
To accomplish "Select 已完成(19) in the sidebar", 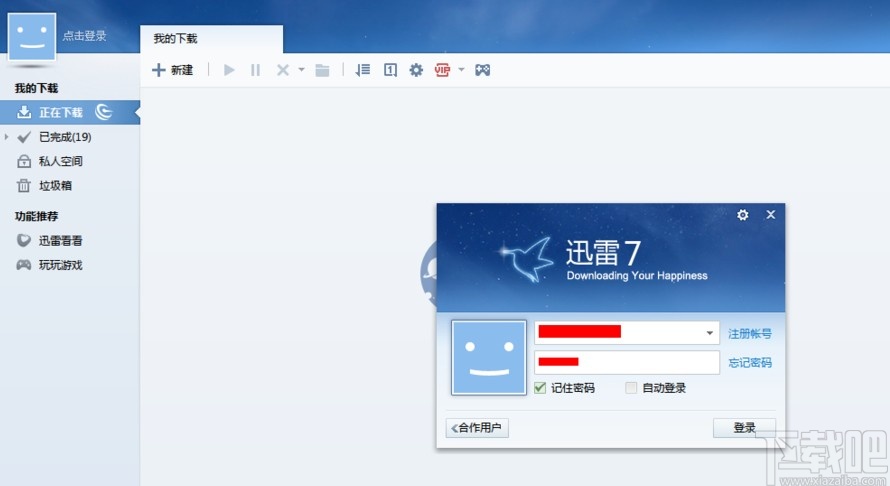I will pyautogui.click(x=70, y=137).
